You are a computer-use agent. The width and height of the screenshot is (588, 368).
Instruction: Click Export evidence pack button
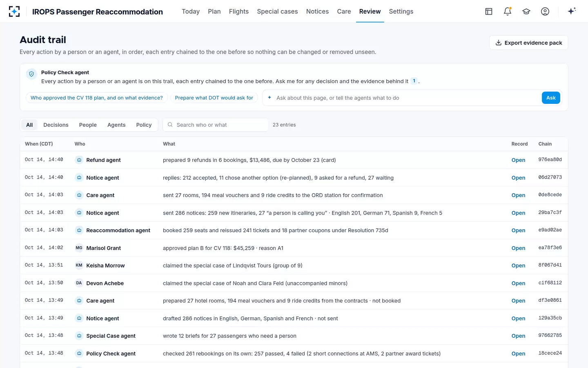tap(529, 43)
